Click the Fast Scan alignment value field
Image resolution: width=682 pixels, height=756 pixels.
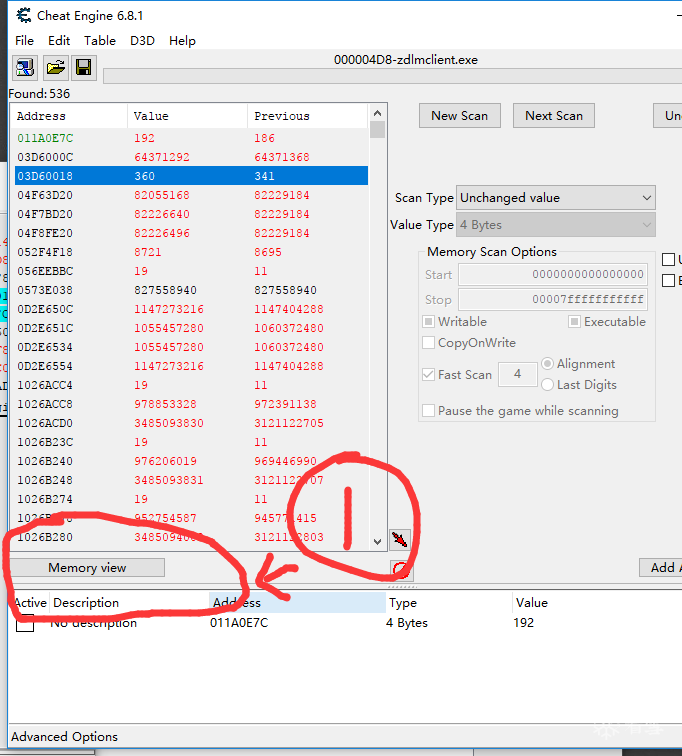click(x=518, y=374)
